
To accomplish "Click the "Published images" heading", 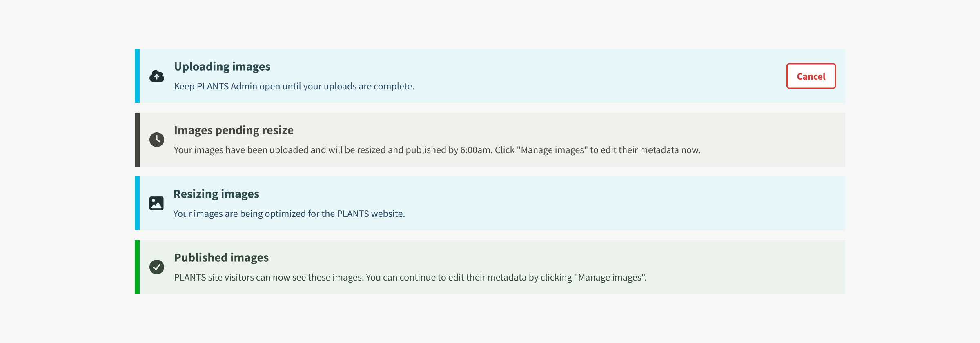I will point(221,258).
